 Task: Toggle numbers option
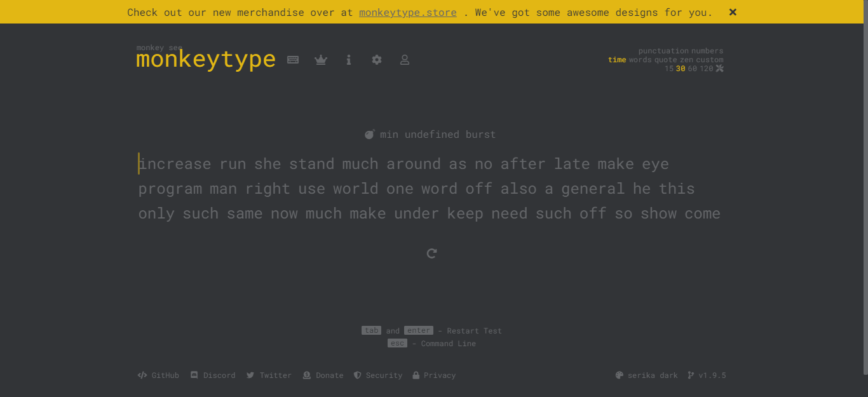(707, 51)
